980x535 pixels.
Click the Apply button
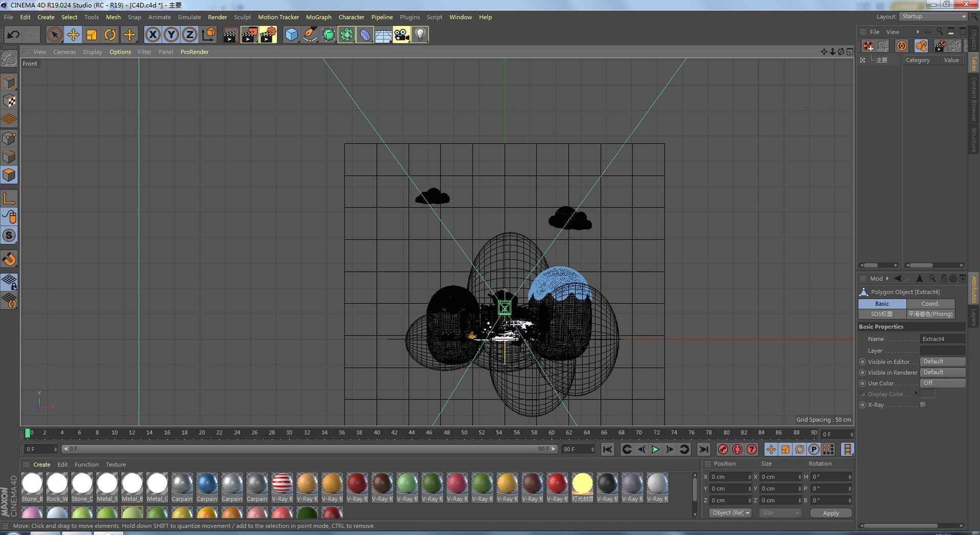[830, 513]
